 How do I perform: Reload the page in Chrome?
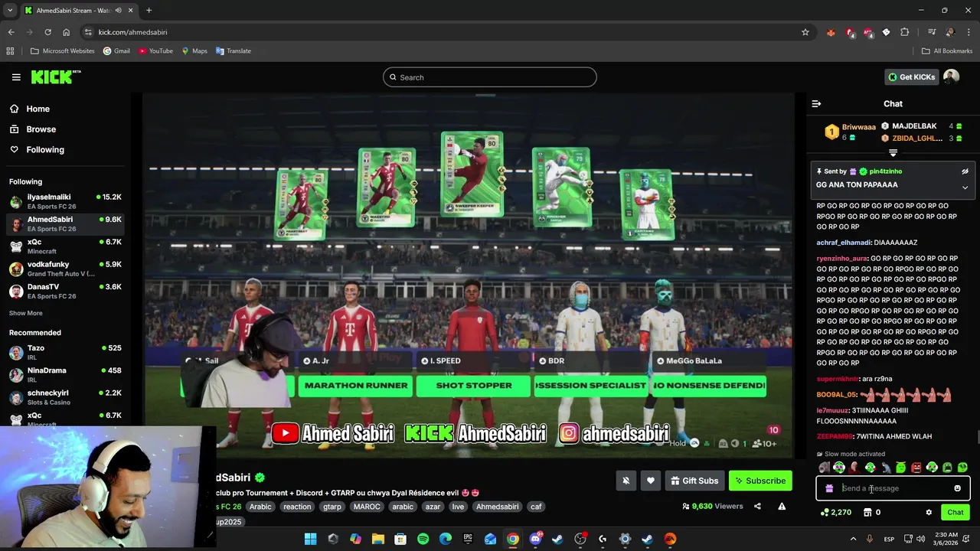pos(47,32)
